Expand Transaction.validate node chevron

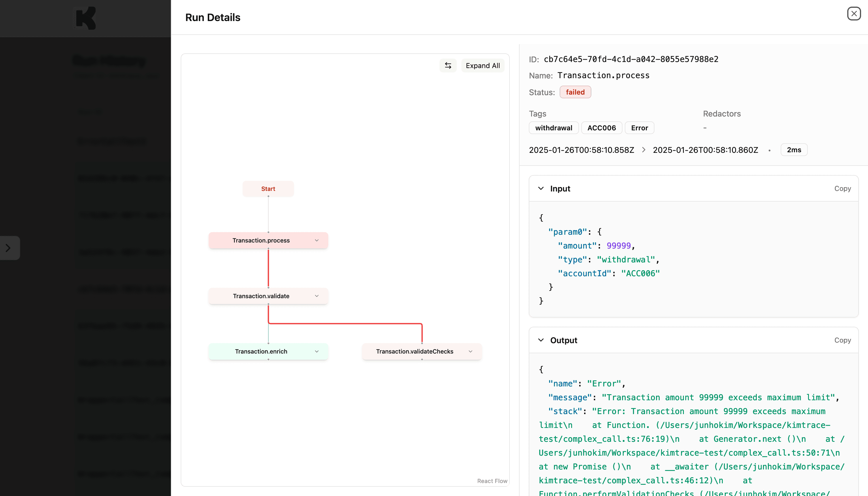point(316,296)
